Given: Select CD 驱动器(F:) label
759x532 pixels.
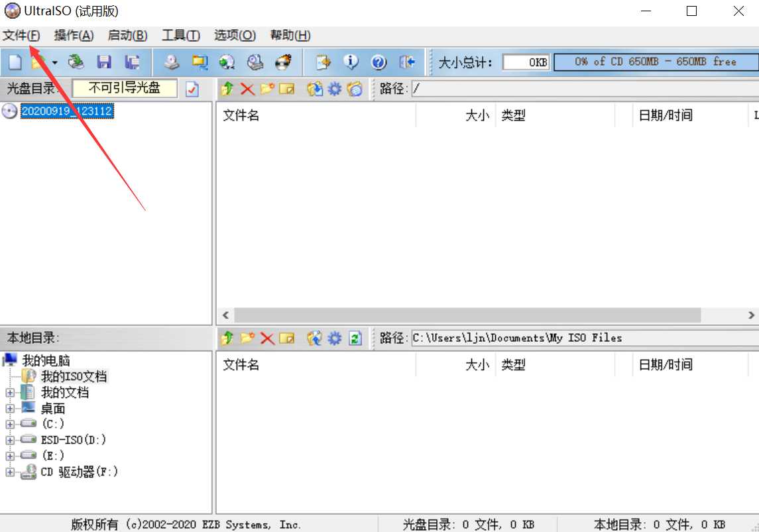Looking at the screenshot, I should 79,472.
